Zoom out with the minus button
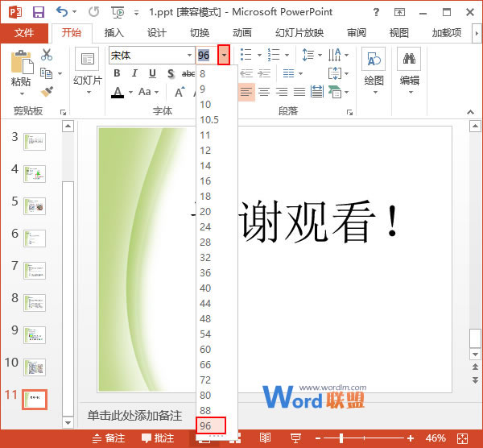Viewport: 483px width, 448px height. coord(318,438)
